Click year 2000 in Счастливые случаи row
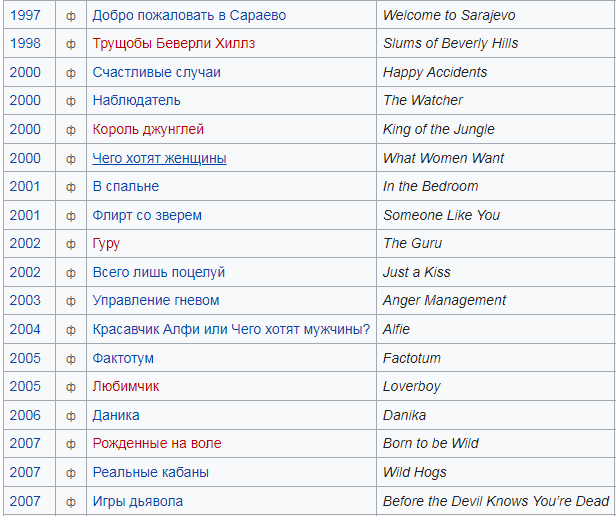The width and height of the screenshot is (616, 516). click(x=25, y=72)
